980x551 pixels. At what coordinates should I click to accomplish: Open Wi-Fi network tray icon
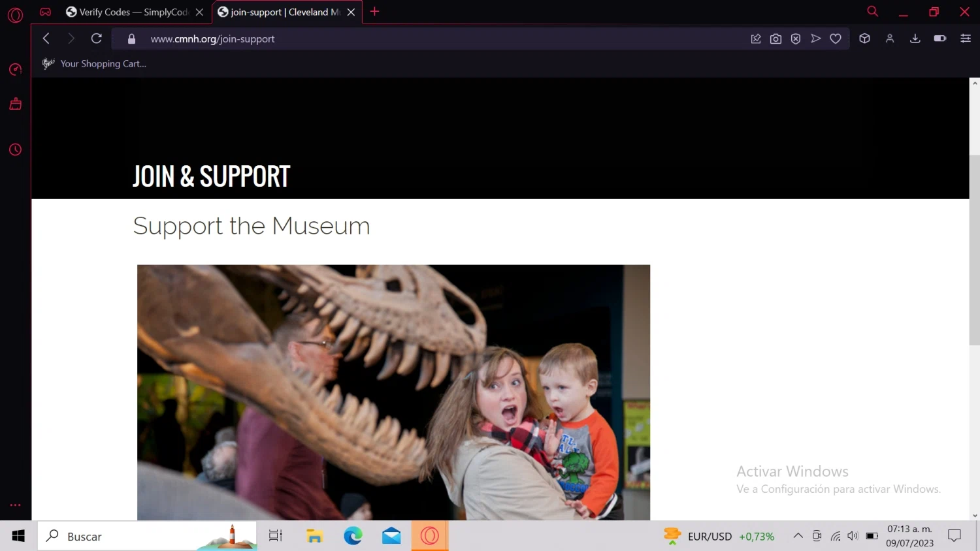(x=836, y=536)
